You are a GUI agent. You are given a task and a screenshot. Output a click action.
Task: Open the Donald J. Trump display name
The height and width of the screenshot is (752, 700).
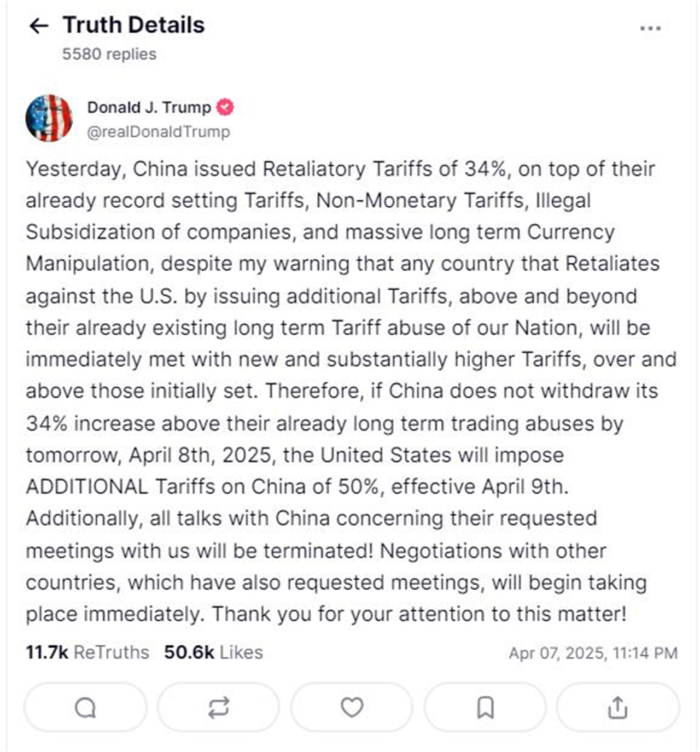[149, 107]
